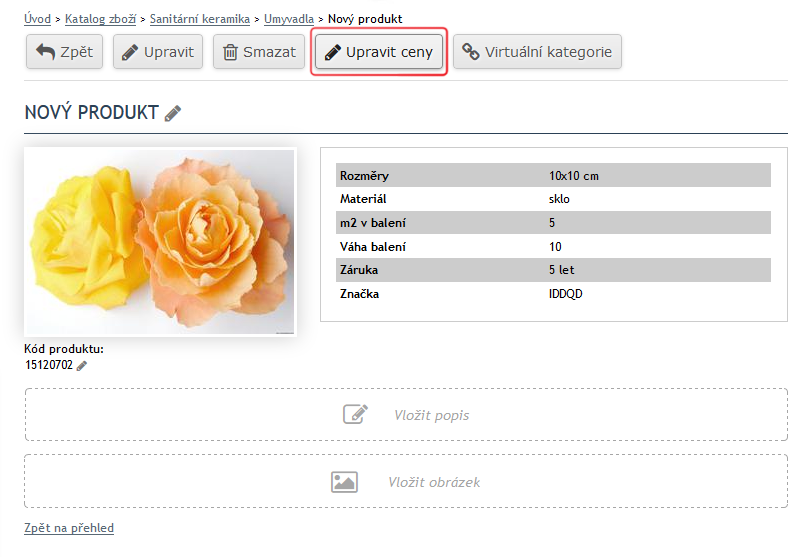Click the Vložit obrázek picture icon

[344, 482]
